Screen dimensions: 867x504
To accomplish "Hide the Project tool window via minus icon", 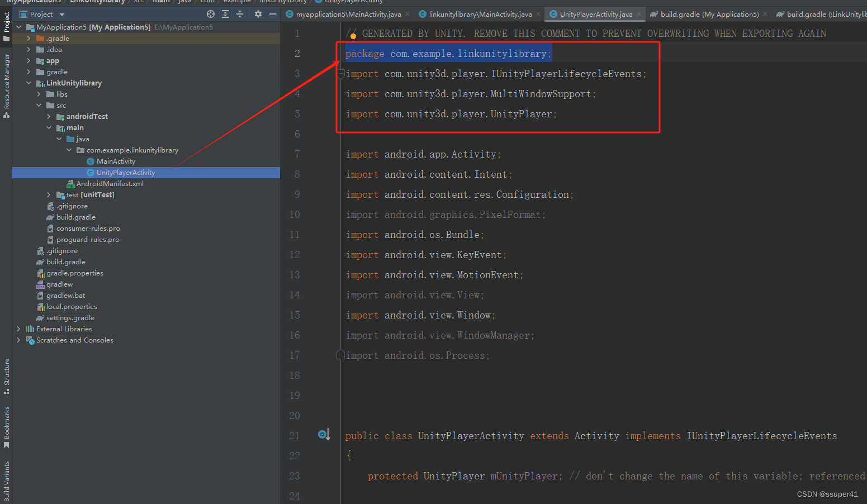I will click(273, 13).
